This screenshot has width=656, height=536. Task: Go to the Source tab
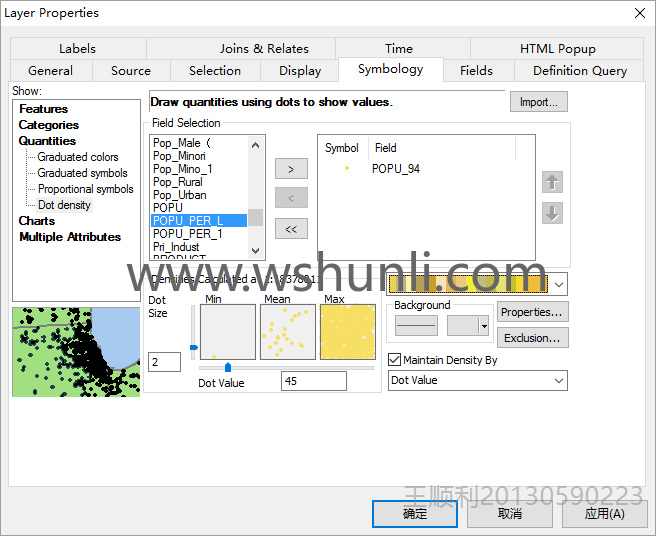click(x=131, y=70)
